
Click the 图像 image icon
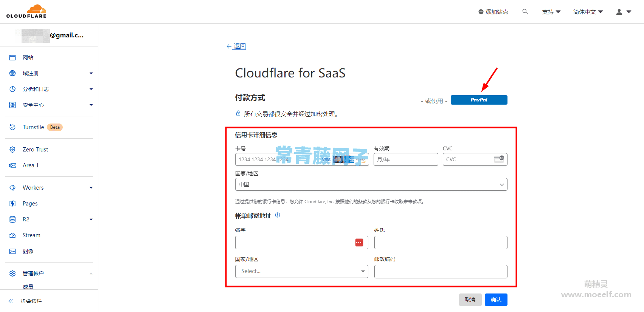12,251
